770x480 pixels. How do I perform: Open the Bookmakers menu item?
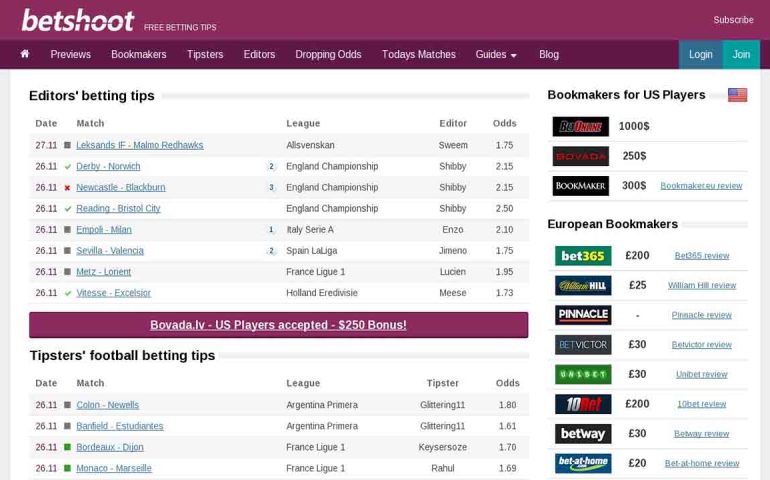[138, 55]
